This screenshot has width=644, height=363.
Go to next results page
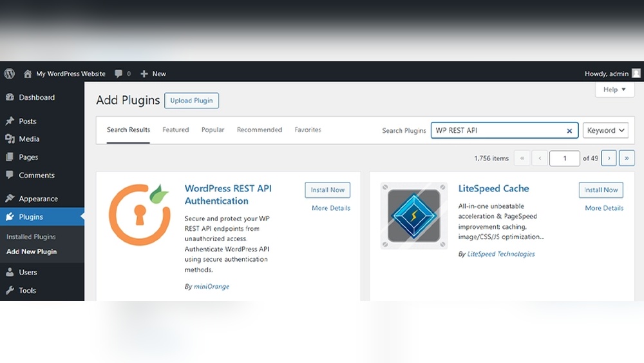[609, 158]
